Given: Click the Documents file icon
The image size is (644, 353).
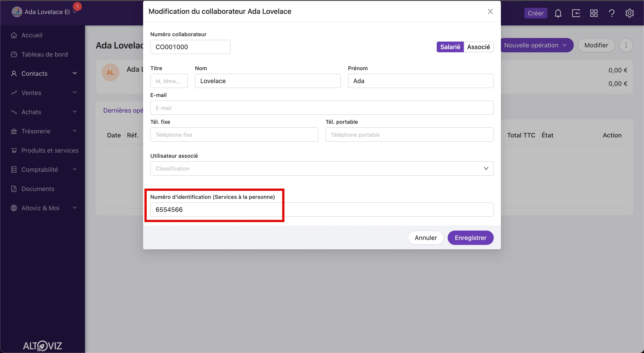Looking at the screenshot, I should point(14,189).
